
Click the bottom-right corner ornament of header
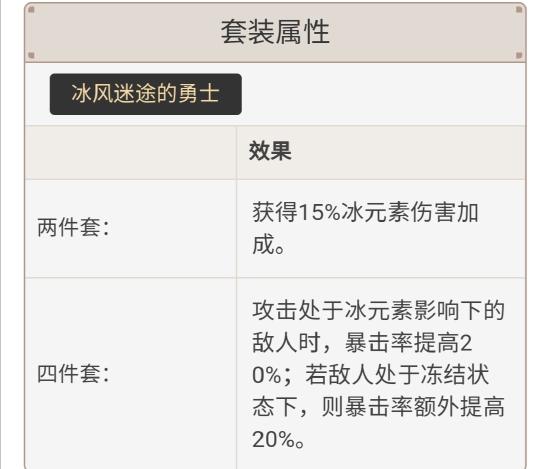pyautogui.click(x=519, y=55)
